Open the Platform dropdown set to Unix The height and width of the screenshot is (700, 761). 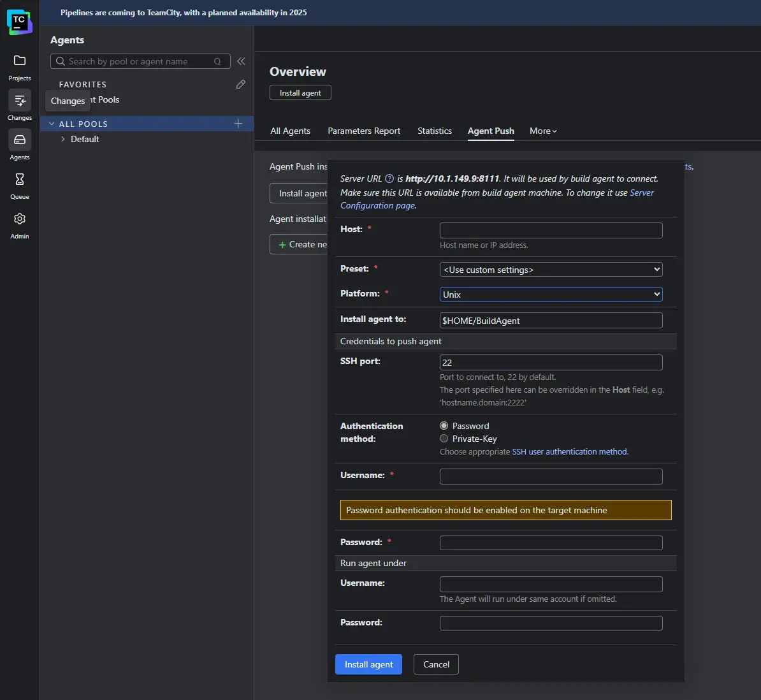coord(551,295)
